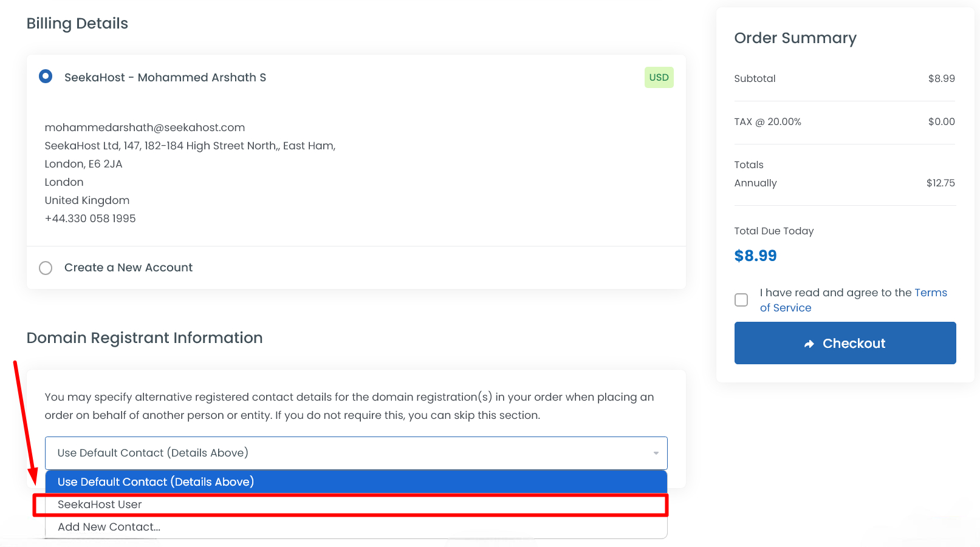980x547 pixels.
Task: Select the SeekaHost - Mohammed Arshath S account radio
Action: 46,76
